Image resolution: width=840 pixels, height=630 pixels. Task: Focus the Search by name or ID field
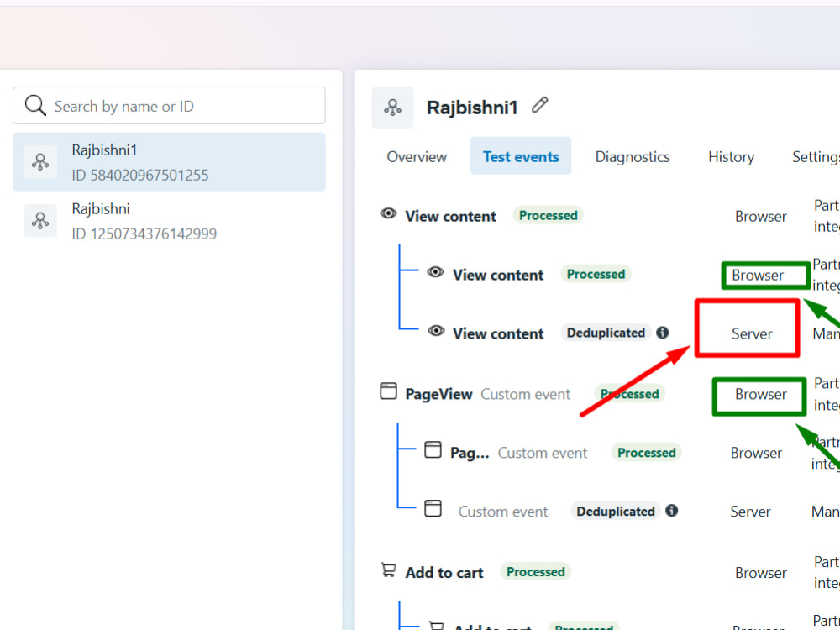[x=169, y=106]
